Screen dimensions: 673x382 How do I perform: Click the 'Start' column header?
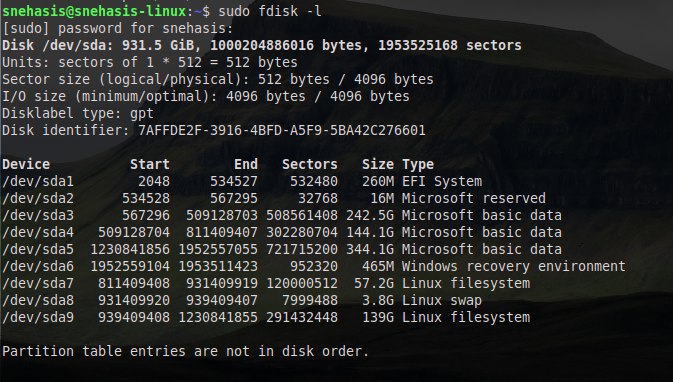[x=150, y=164]
